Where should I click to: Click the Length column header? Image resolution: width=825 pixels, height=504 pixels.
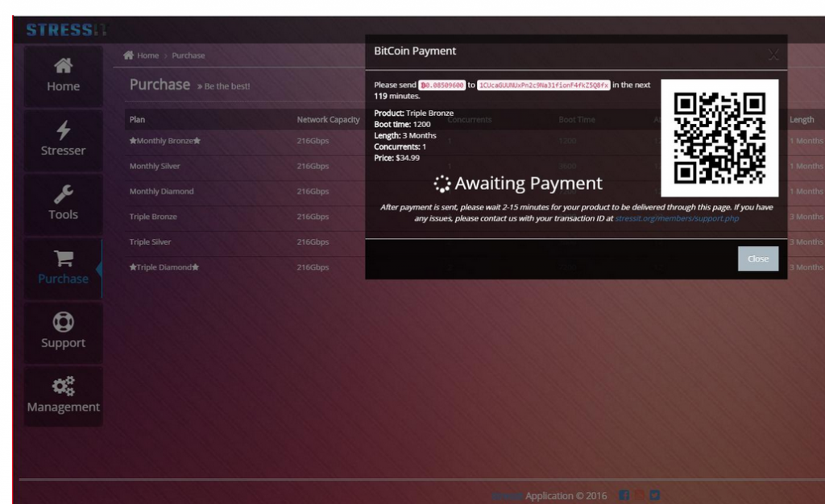(802, 119)
